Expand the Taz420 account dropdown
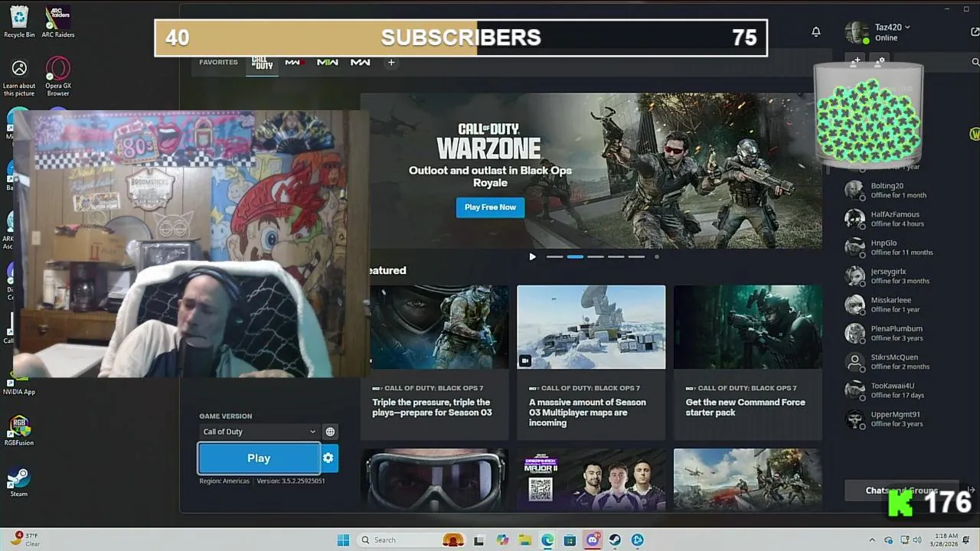Image resolution: width=980 pixels, height=551 pixels. click(907, 27)
